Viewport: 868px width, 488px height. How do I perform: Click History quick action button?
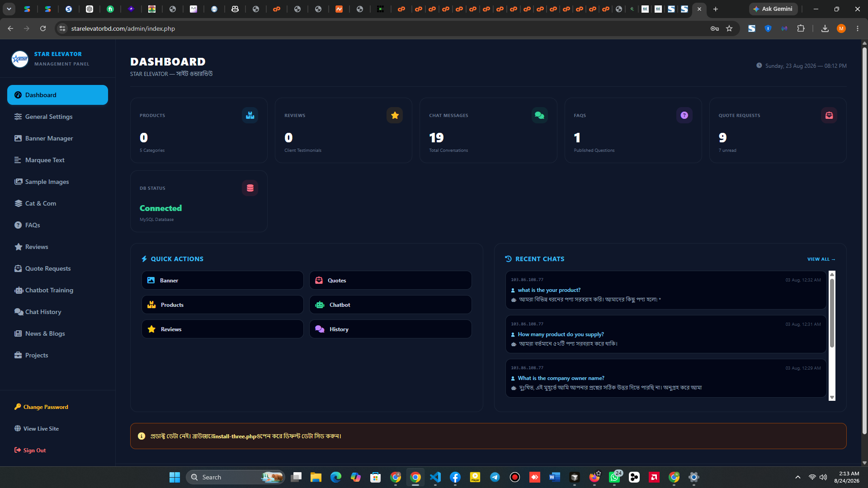click(x=390, y=329)
